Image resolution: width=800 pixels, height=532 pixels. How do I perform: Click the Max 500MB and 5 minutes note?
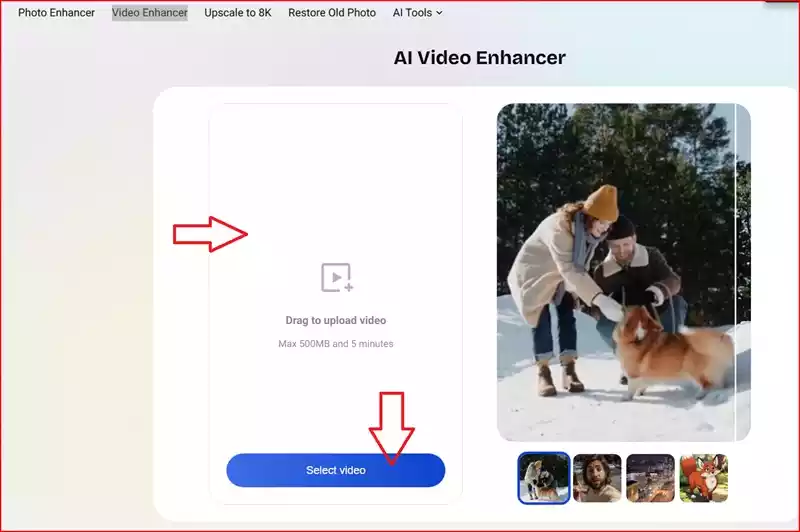336,344
